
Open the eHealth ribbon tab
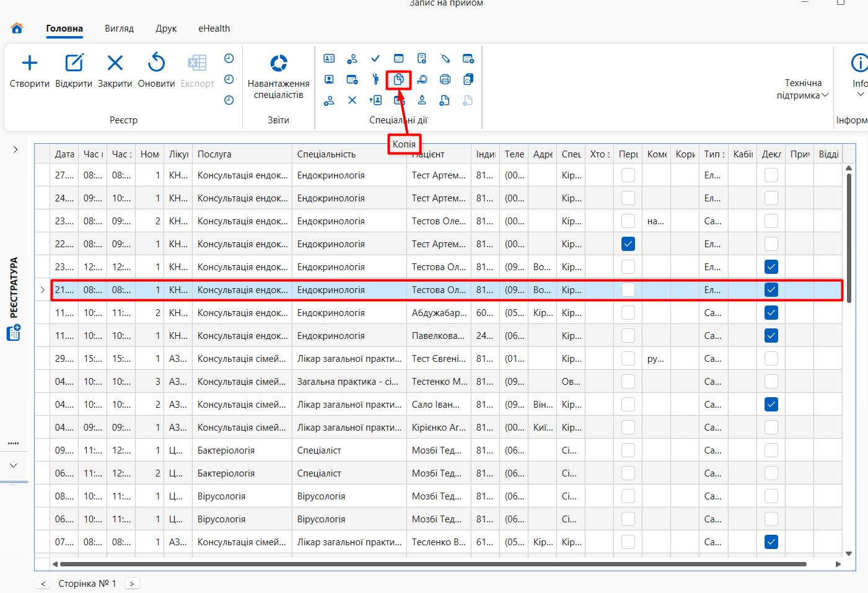[x=214, y=29]
